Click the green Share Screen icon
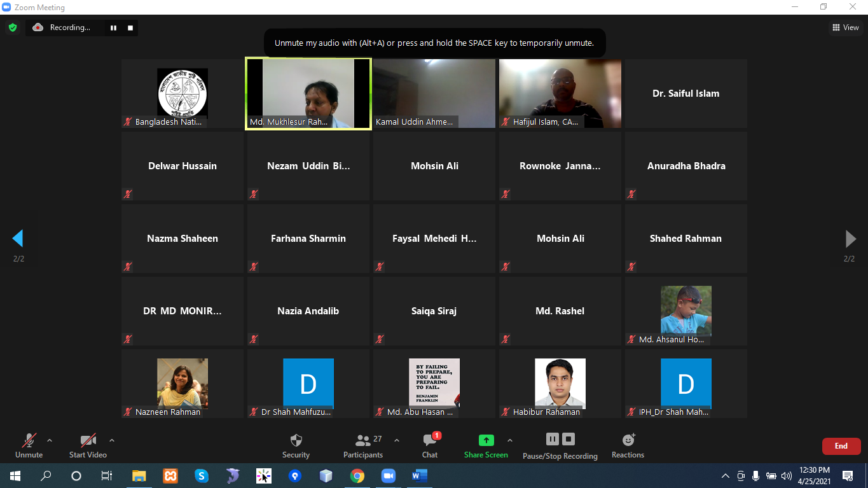Image resolution: width=868 pixels, height=488 pixels. pyautogui.click(x=486, y=440)
